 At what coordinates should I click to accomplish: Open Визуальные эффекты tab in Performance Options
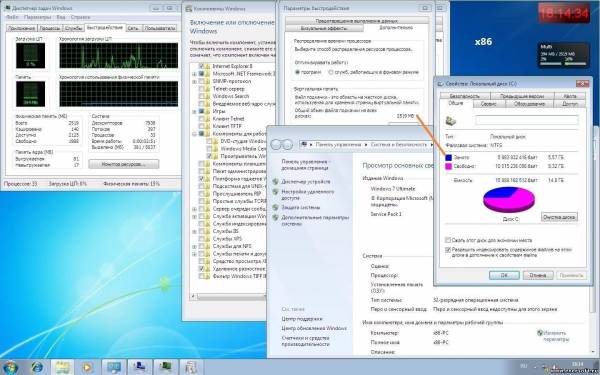(x=324, y=29)
